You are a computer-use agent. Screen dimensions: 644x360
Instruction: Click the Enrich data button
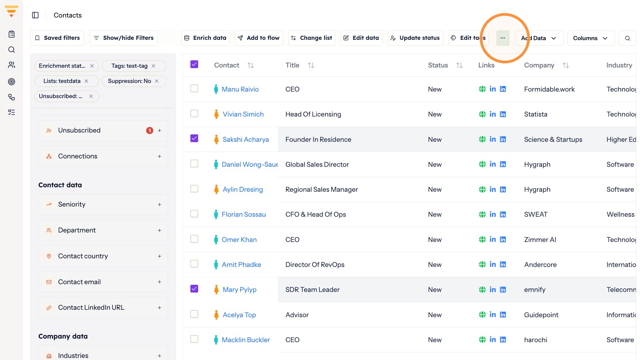pos(206,38)
